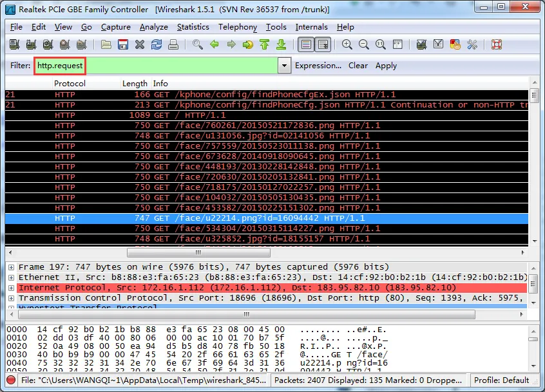
Task: Open preferences wrench icon
Action: (472, 44)
